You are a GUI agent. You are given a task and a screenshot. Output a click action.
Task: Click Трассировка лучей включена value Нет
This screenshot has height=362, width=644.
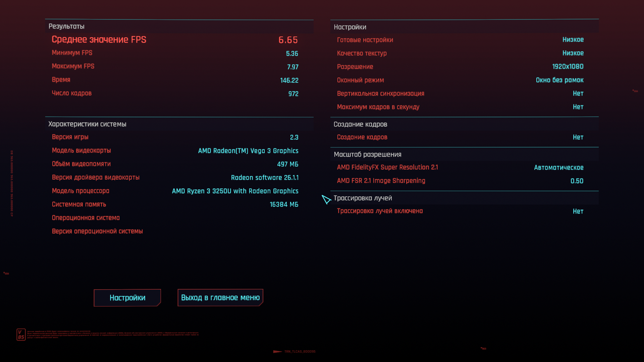578,212
